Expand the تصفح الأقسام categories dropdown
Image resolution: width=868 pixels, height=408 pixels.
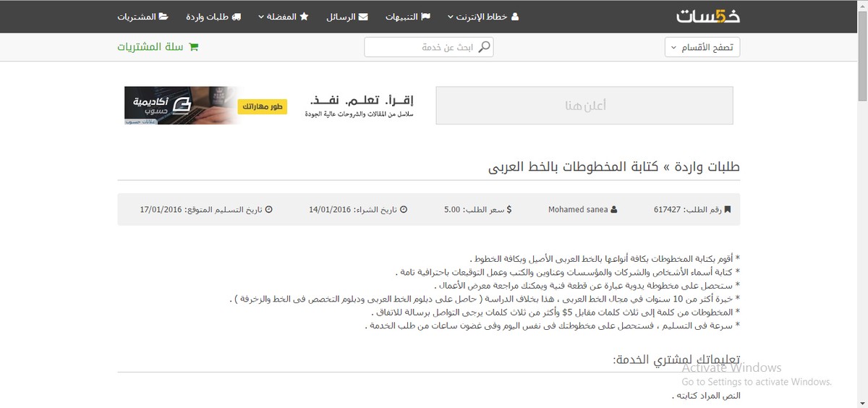(702, 48)
